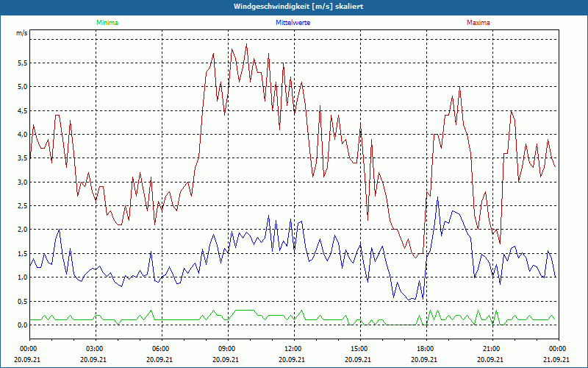Click the 21.09.21 date label
This screenshot has height=368, width=588.
point(557,360)
